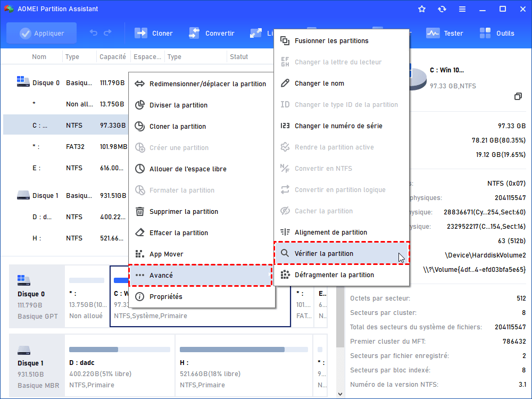The image size is (532, 399).
Task: Open Propriétés from context menu
Action: pos(201,296)
